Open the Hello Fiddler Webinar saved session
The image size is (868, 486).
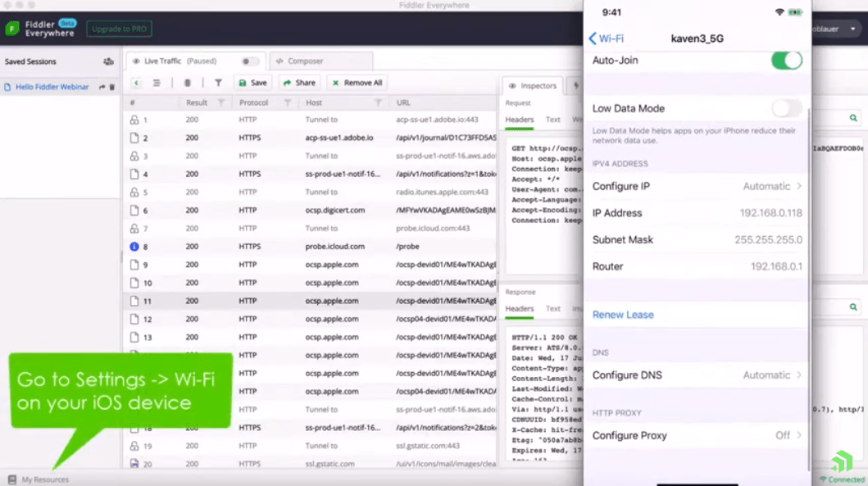tap(52, 87)
